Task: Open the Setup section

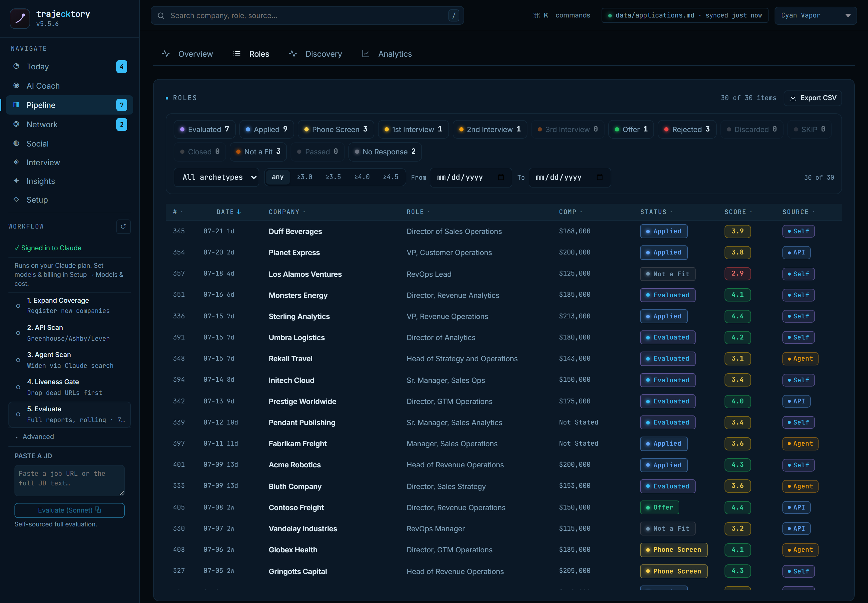Action: pos(70,200)
